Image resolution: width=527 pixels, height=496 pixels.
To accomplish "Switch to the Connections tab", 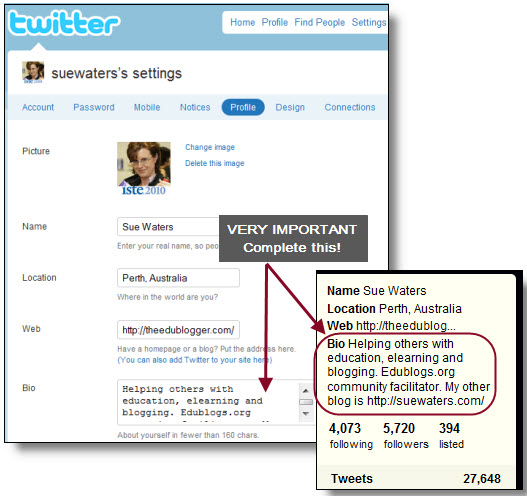I will pyautogui.click(x=350, y=107).
